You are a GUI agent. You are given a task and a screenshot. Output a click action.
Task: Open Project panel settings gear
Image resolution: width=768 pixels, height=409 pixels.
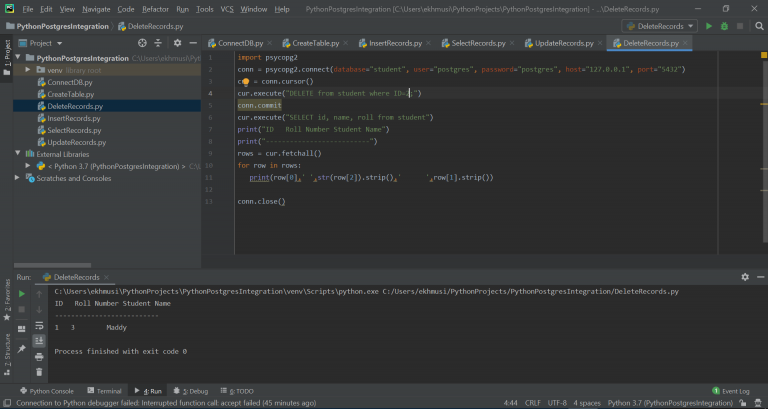coord(177,43)
